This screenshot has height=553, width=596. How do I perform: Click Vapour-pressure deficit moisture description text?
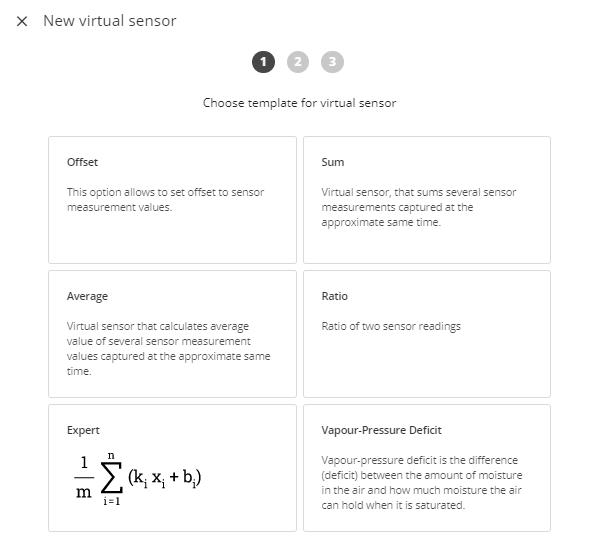tap(422, 483)
